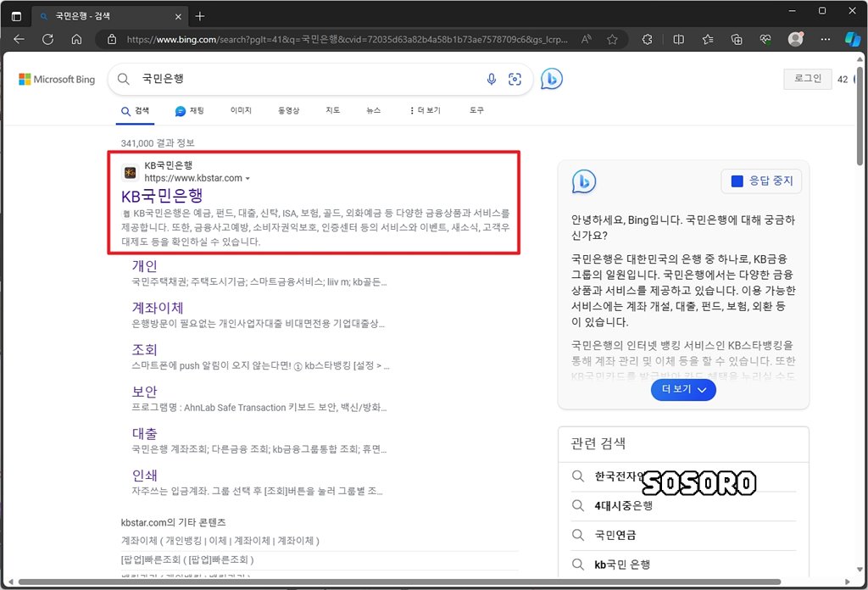Open the 조회 sitelink

click(144, 350)
